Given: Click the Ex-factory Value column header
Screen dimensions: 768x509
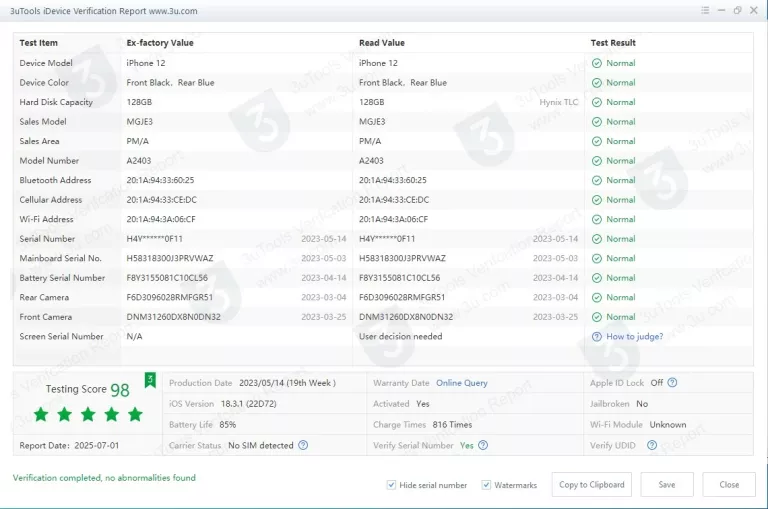Looking at the screenshot, I should 160,43.
